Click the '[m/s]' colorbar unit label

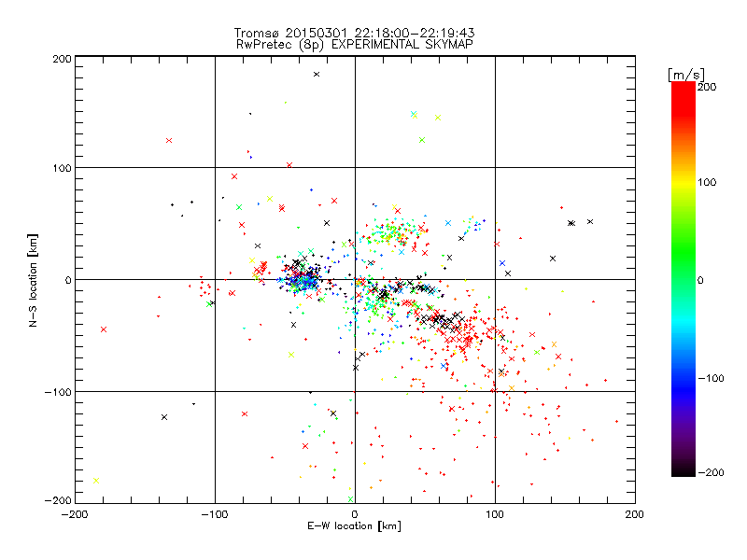click(x=686, y=75)
